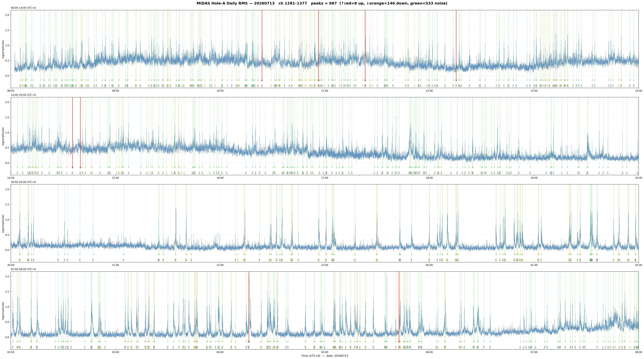
Task: Click the 13:00 time tick label
Action: pos(534,91)
